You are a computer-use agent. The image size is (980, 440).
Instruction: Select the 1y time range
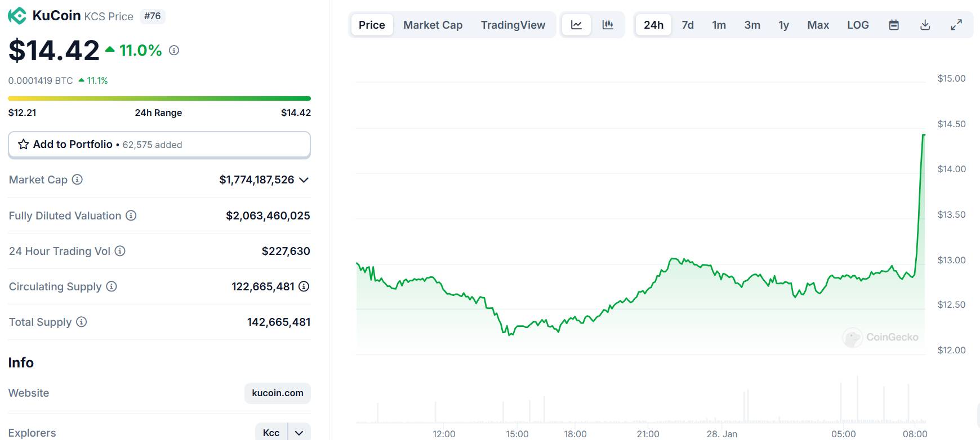coord(783,25)
